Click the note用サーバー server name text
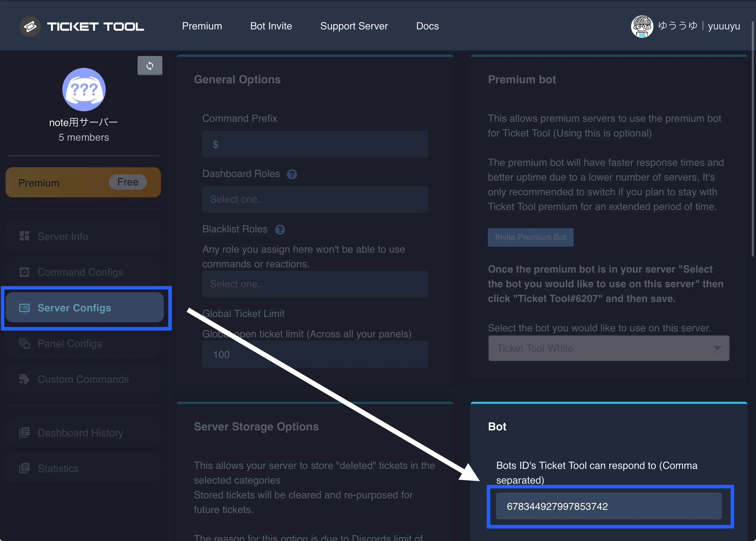 pos(83,122)
